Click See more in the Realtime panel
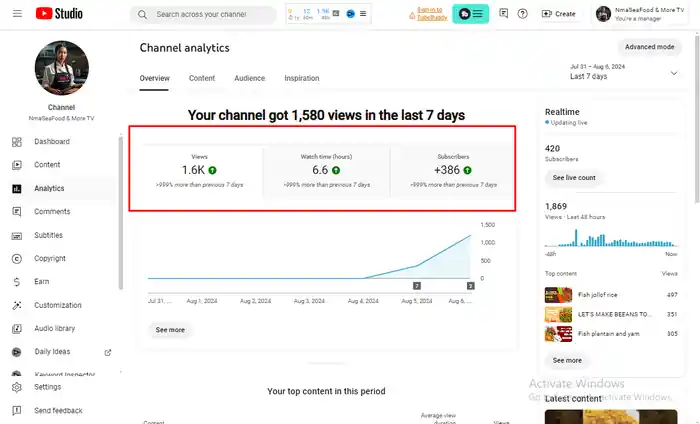Image resolution: width=700 pixels, height=424 pixels. coord(567,361)
